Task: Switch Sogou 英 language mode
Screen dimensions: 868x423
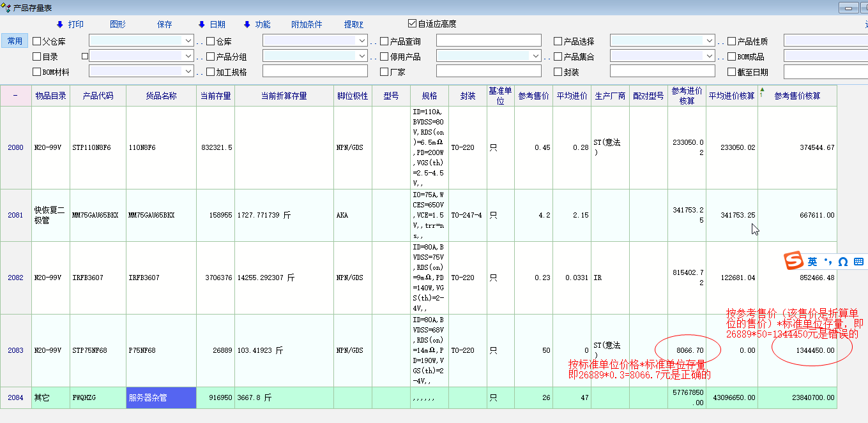Action: coord(812,262)
